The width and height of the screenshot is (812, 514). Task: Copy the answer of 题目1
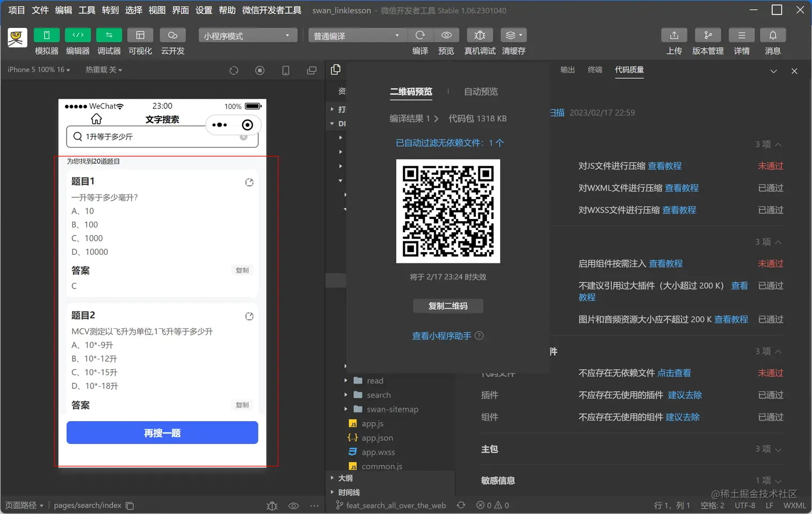point(242,270)
